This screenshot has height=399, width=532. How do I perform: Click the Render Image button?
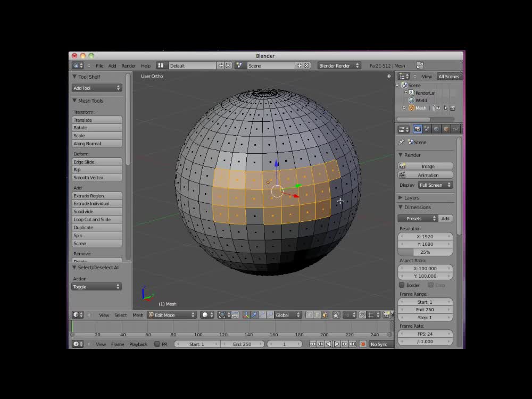[426, 166]
